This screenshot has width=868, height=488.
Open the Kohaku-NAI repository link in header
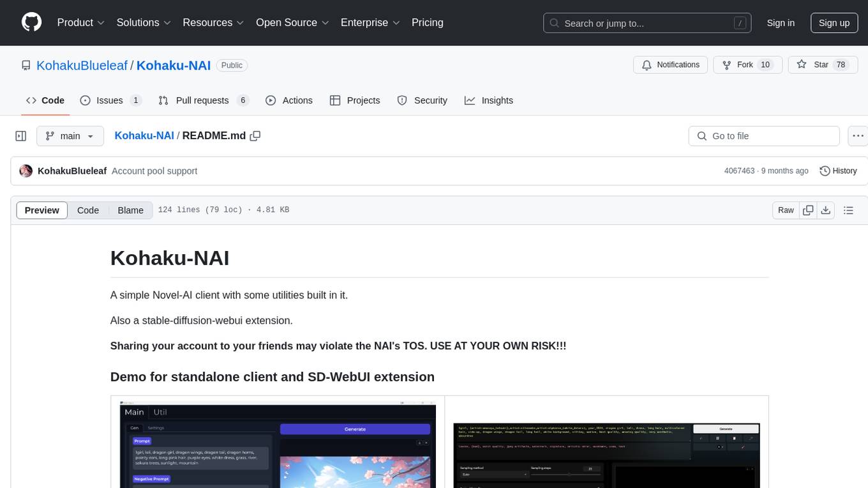174,65
